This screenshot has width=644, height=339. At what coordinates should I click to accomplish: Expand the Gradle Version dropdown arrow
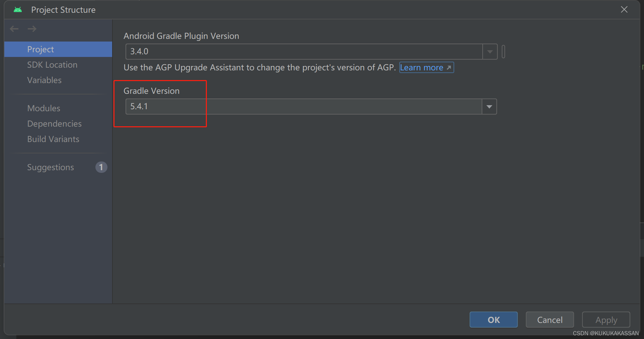coord(489,107)
